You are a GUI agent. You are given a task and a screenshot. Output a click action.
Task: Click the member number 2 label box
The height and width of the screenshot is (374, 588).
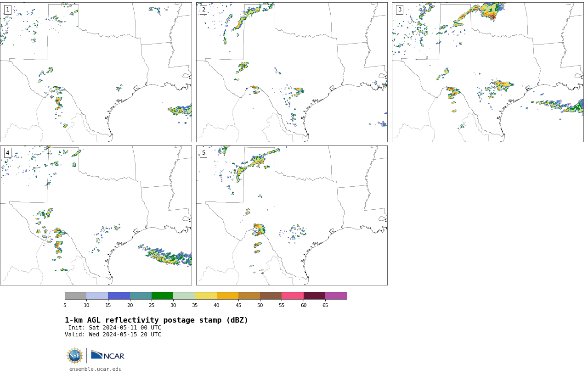point(203,10)
